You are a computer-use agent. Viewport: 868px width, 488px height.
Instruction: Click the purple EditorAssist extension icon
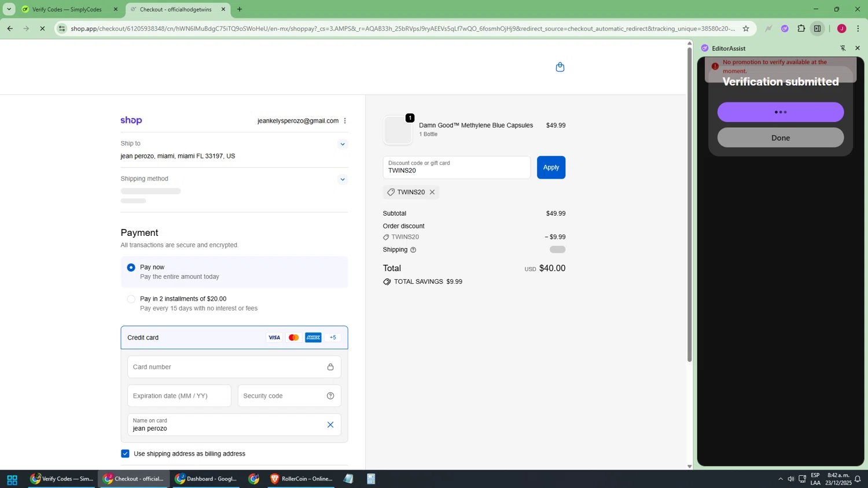click(x=785, y=28)
